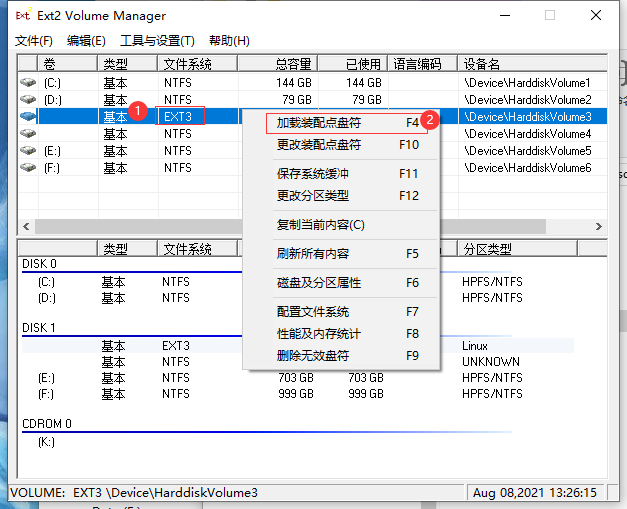Select 更改装配点盘符 context menu entry
627x509 pixels.
[x=319, y=144]
